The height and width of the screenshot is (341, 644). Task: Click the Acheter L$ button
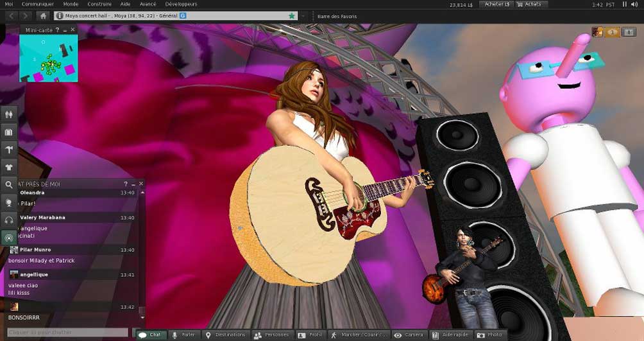pos(497,4)
